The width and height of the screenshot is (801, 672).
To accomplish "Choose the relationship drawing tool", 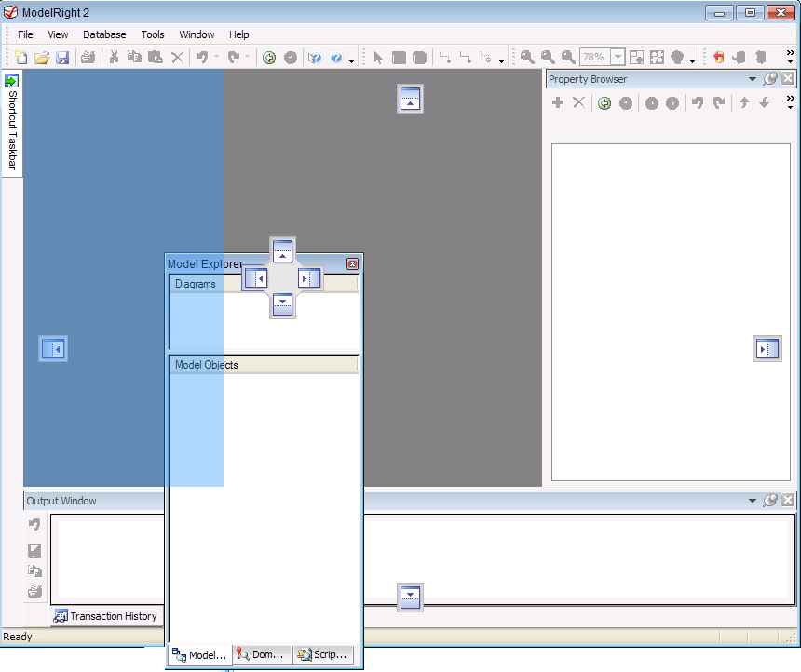I will (445, 57).
